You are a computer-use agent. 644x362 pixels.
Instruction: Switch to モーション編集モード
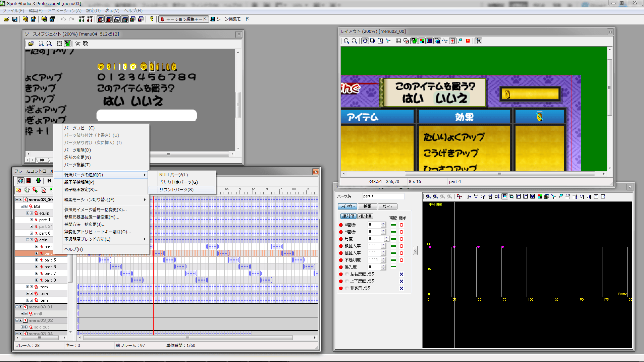[x=183, y=19]
